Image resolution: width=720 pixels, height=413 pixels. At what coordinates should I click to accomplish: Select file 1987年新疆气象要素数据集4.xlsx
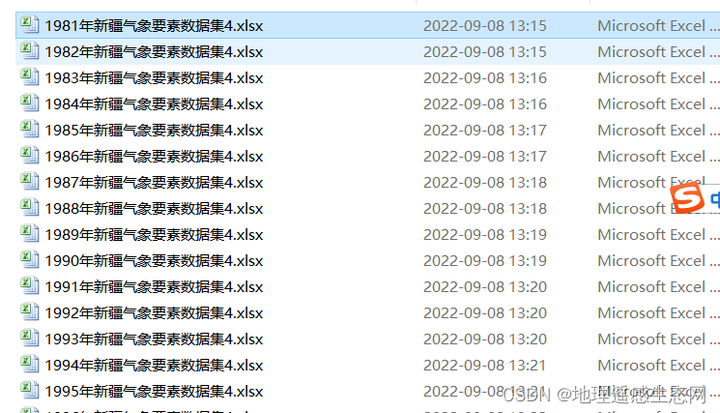[154, 183]
